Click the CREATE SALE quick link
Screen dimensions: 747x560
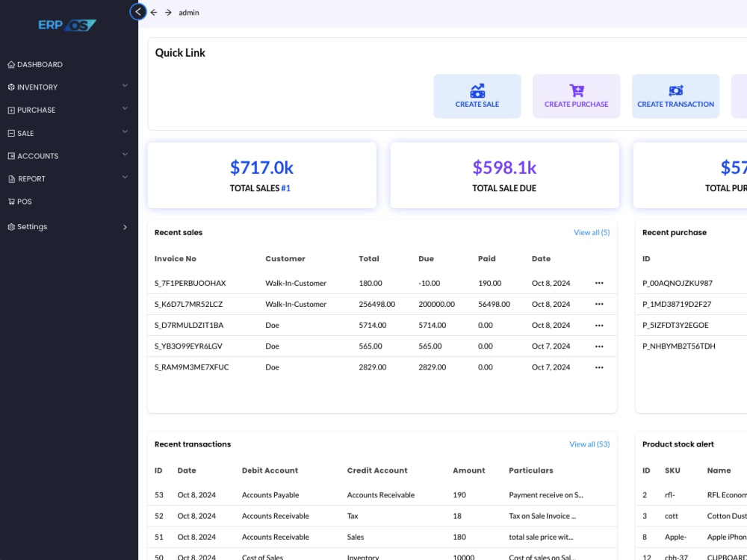click(477, 96)
